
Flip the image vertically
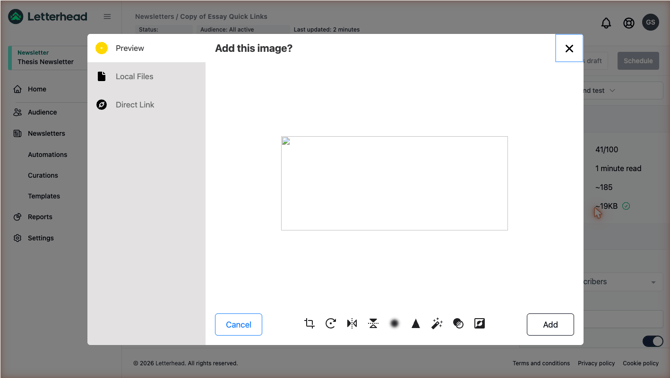click(373, 324)
